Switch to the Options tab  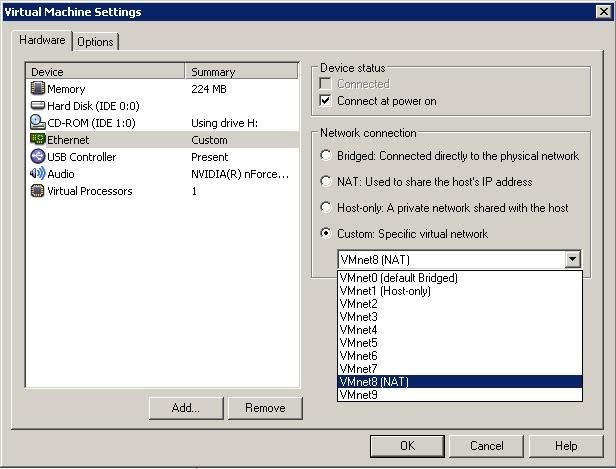[x=96, y=42]
